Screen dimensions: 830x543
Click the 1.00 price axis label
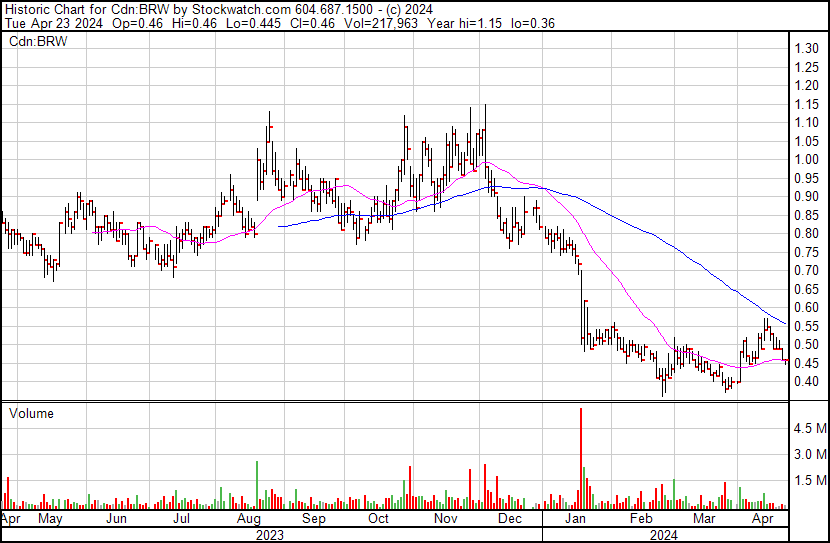point(807,159)
